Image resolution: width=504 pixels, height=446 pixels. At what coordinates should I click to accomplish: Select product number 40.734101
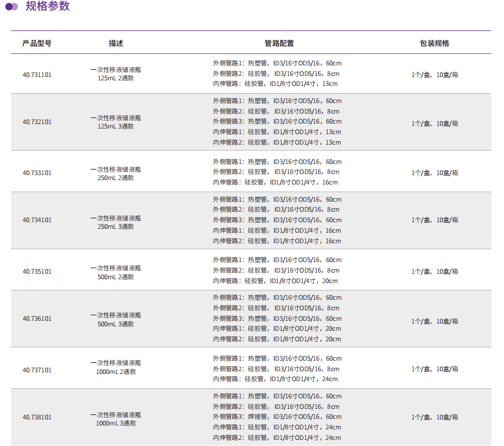pos(37,220)
